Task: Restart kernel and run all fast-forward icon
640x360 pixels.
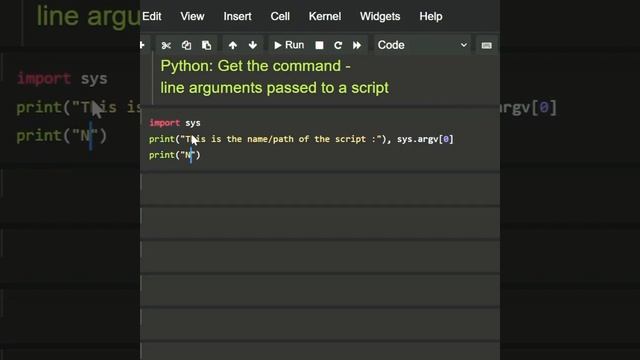Action: [357, 45]
